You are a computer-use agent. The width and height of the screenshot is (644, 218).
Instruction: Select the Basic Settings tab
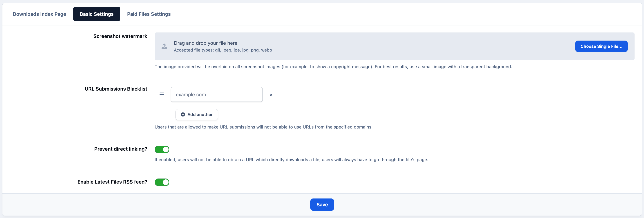point(96,14)
